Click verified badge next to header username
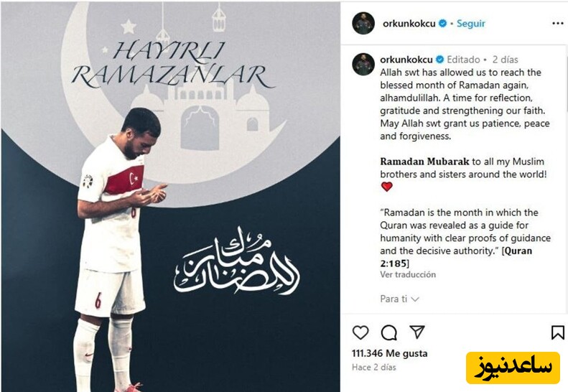Viewport: 568px width, 392px height. coord(442,24)
